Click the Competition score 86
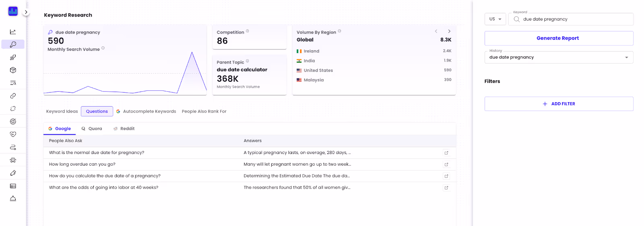644x226 pixels. pyautogui.click(x=222, y=41)
